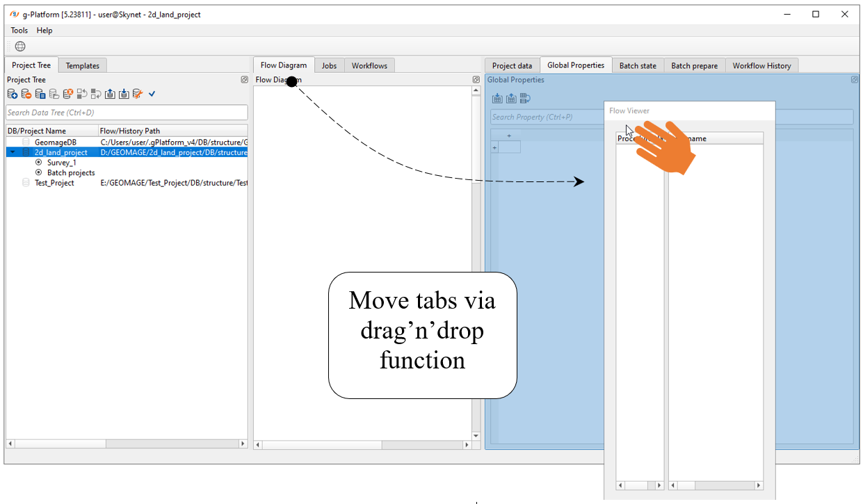Click the remove database minus icon
This screenshot has height=504, width=863.
pos(26,94)
